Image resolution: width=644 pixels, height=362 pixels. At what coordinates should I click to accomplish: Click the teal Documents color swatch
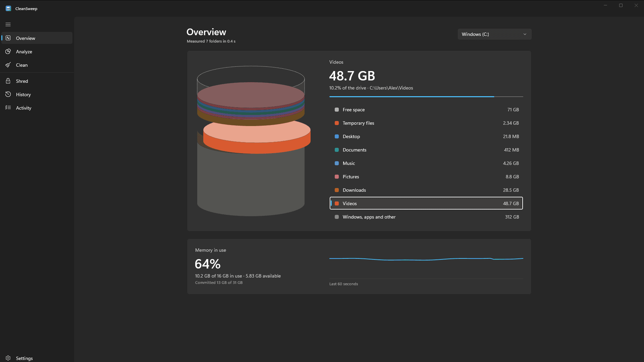337,150
